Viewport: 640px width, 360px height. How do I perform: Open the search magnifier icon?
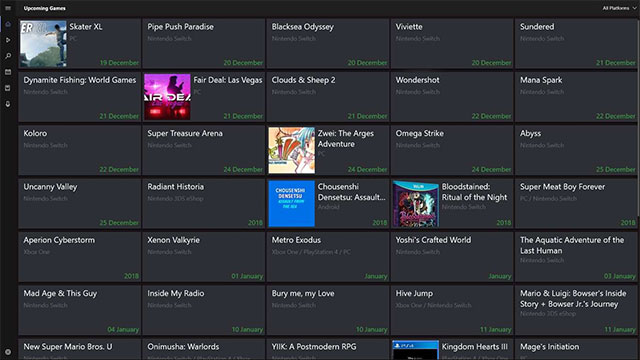tap(8, 56)
